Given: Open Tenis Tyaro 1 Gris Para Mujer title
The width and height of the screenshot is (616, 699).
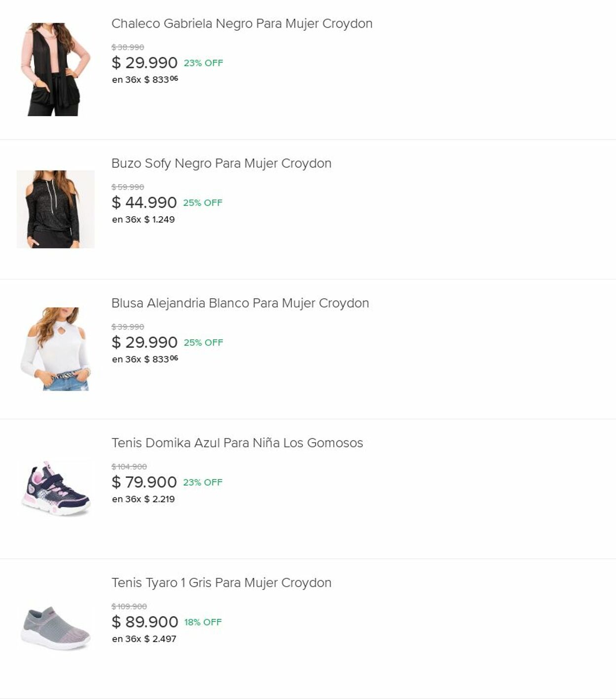Looking at the screenshot, I should [221, 583].
